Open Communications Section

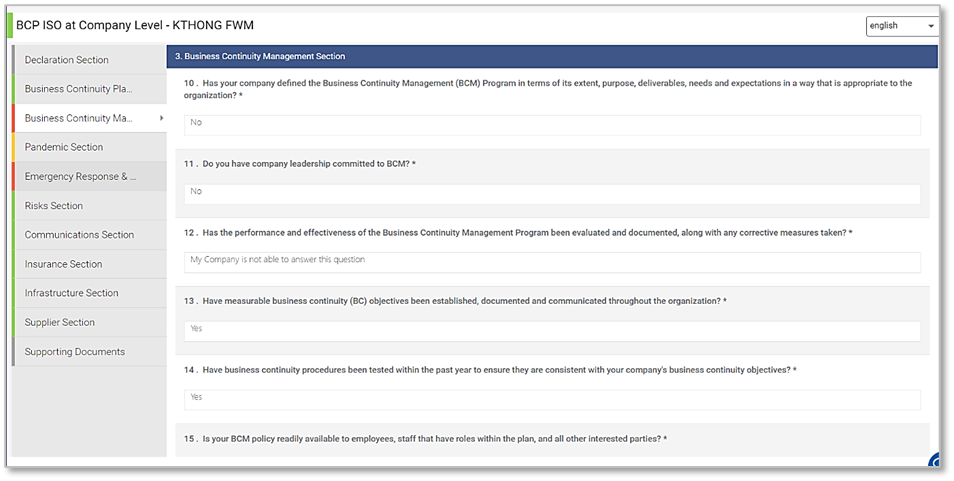tap(89, 235)
